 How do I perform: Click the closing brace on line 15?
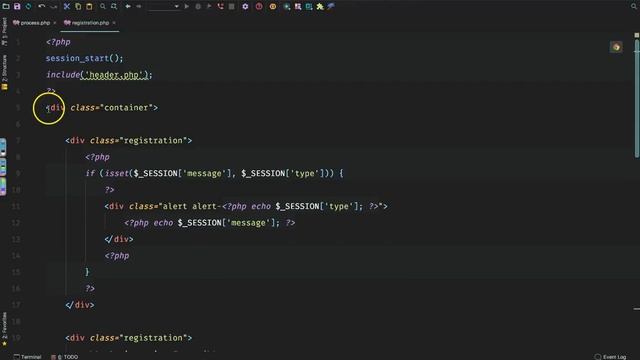(x=87, y=272)
